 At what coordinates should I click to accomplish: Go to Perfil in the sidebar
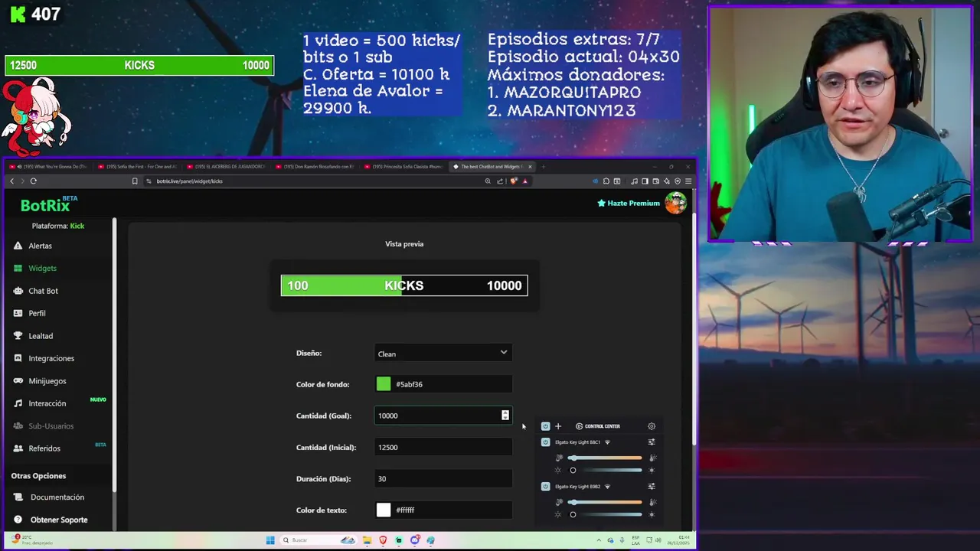coord(37,313)
